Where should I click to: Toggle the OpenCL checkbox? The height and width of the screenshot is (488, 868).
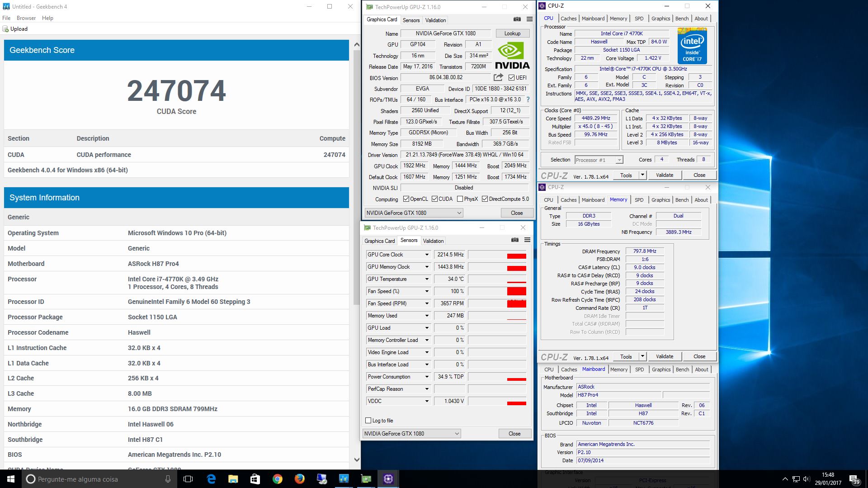point(406,199)
